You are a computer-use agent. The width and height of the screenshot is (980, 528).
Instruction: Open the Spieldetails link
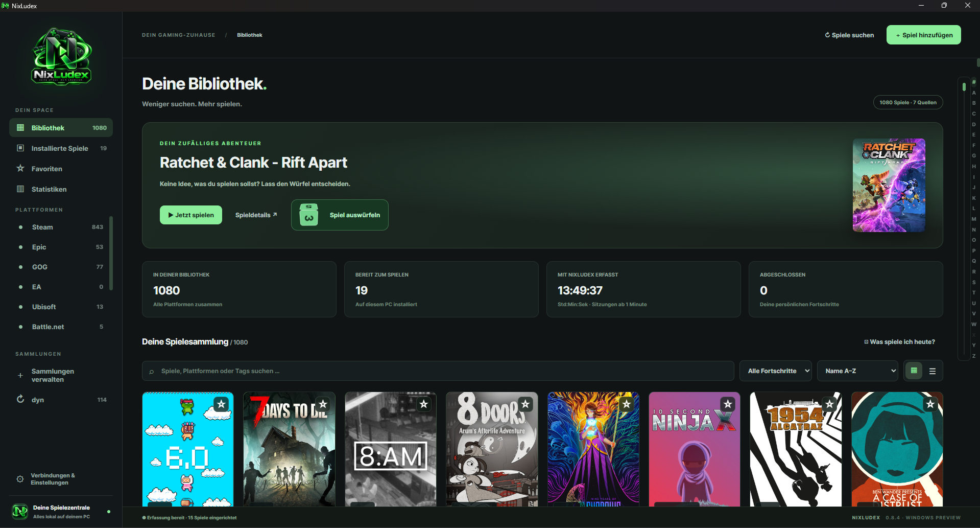tap(256, 215)
